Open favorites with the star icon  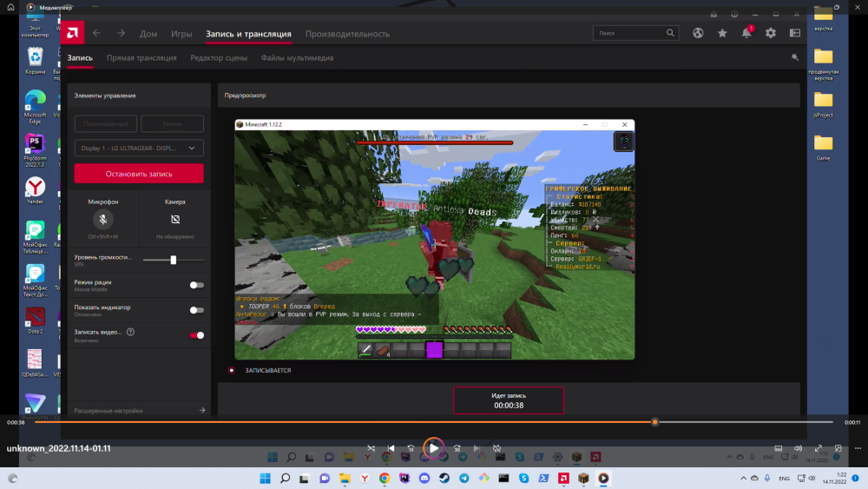point(722,33)
